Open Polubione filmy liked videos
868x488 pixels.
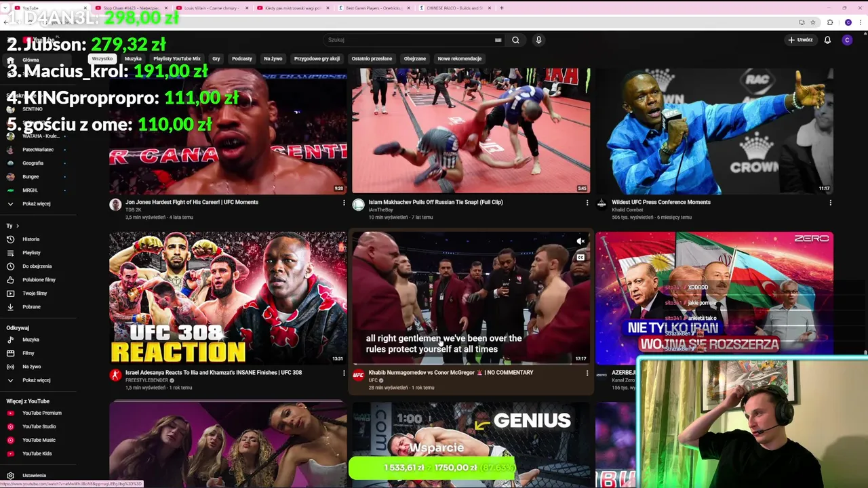point(39,280)
